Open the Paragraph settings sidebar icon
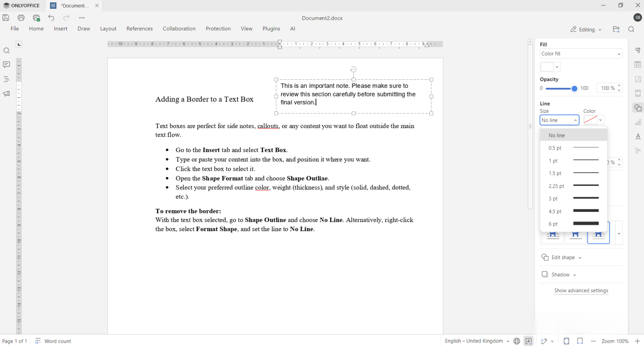 [638, 50]
